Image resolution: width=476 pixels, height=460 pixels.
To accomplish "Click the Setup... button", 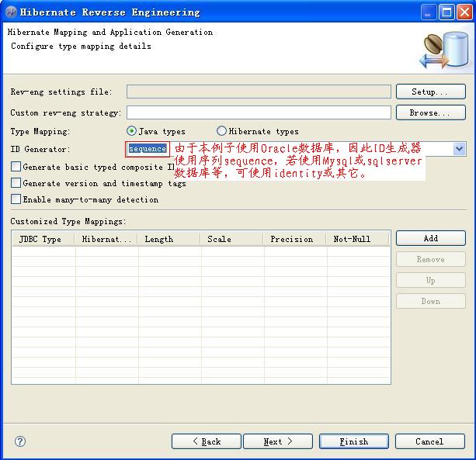I will (430, 92).
